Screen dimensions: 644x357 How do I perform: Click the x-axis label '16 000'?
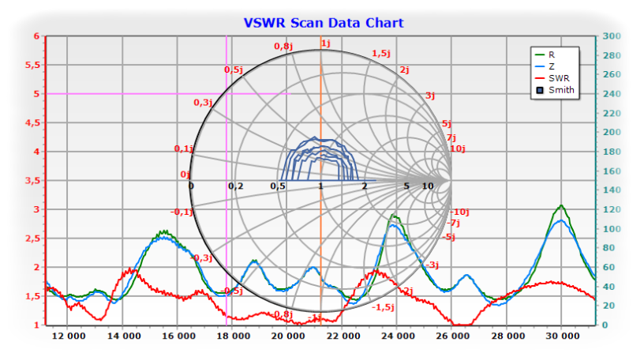pyautogui.click(x=178, y=336)
